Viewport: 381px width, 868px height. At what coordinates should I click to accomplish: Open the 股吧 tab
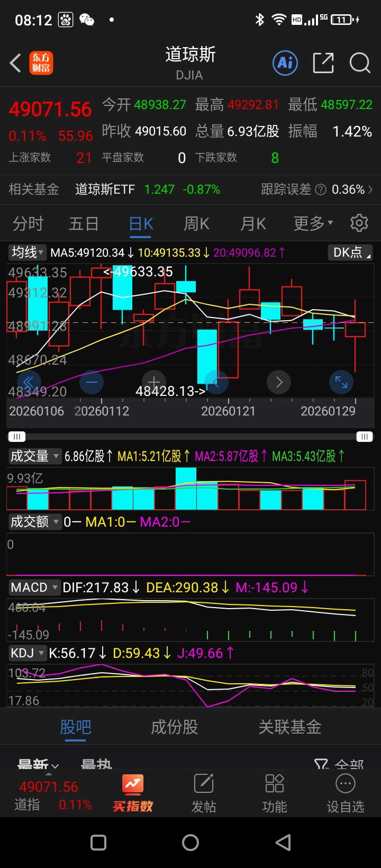point(76,727)
